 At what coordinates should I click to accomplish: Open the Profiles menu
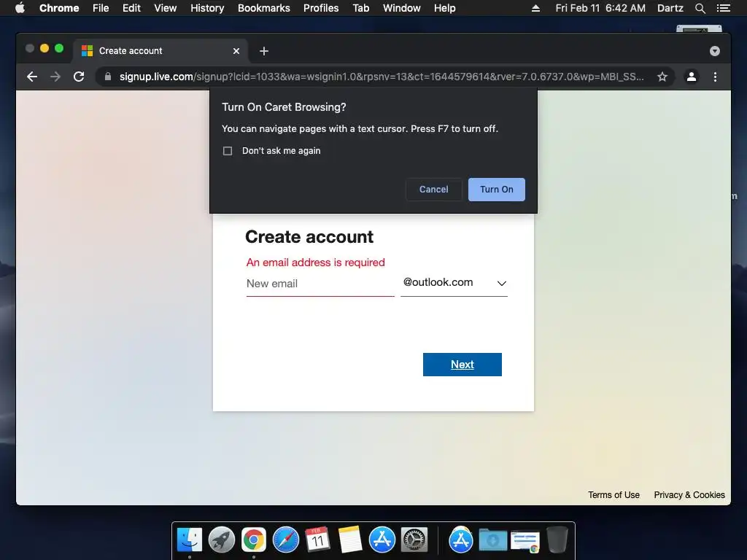[321, 8]
